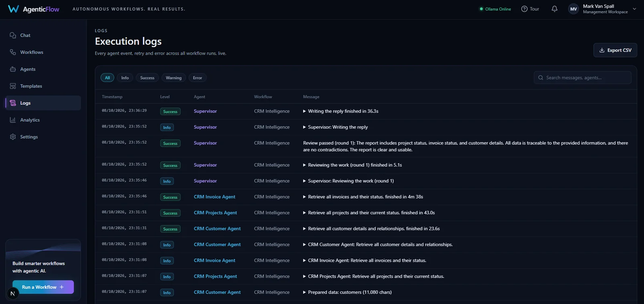644x304 pixels.
Task: Filter logs by Success level
Action: [x=147, y=78]
